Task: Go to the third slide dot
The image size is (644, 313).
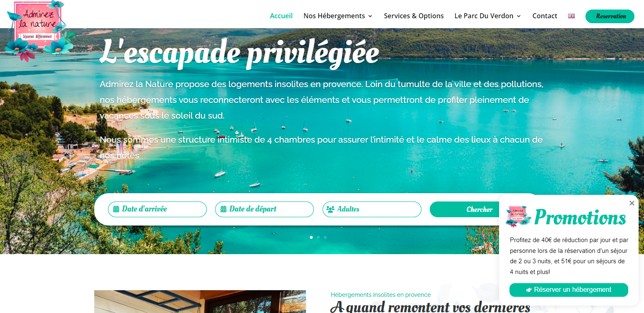Action: [325, 237]
